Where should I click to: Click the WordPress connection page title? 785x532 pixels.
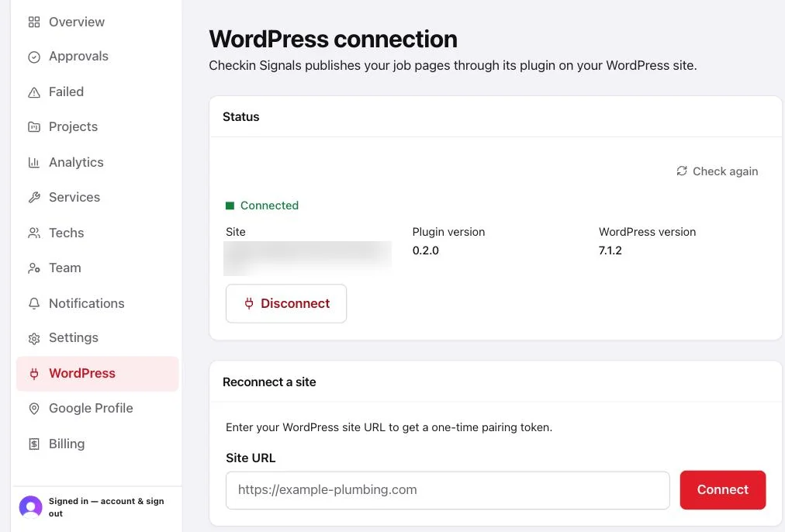click(333, 39)
